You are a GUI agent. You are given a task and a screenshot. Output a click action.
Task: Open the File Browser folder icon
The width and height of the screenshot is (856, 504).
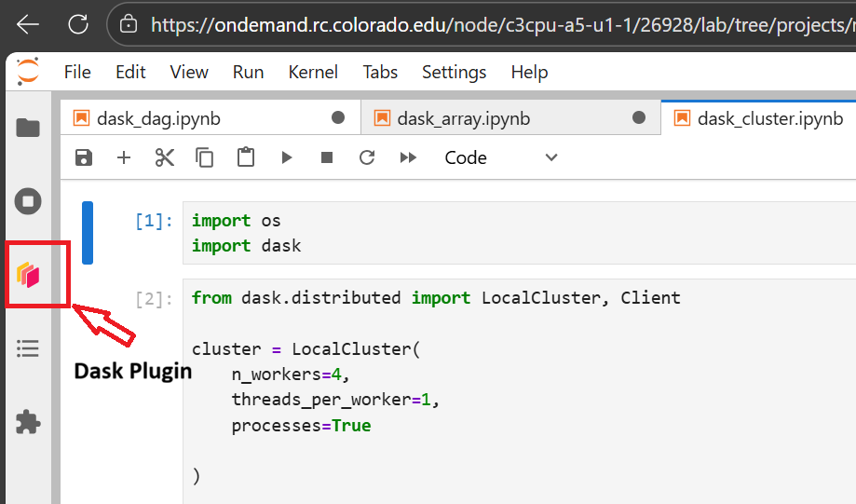click(28, 129)
